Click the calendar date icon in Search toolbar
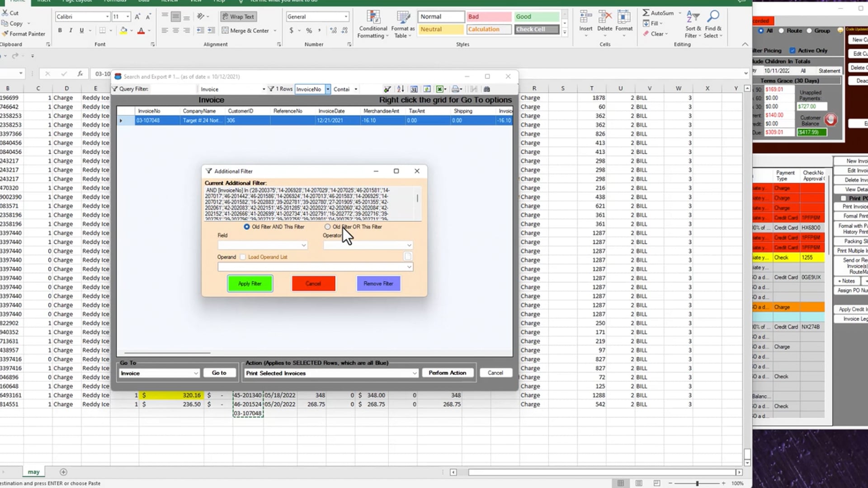The image size is (868, 488). pyautogui.click(x=414, y=89)
